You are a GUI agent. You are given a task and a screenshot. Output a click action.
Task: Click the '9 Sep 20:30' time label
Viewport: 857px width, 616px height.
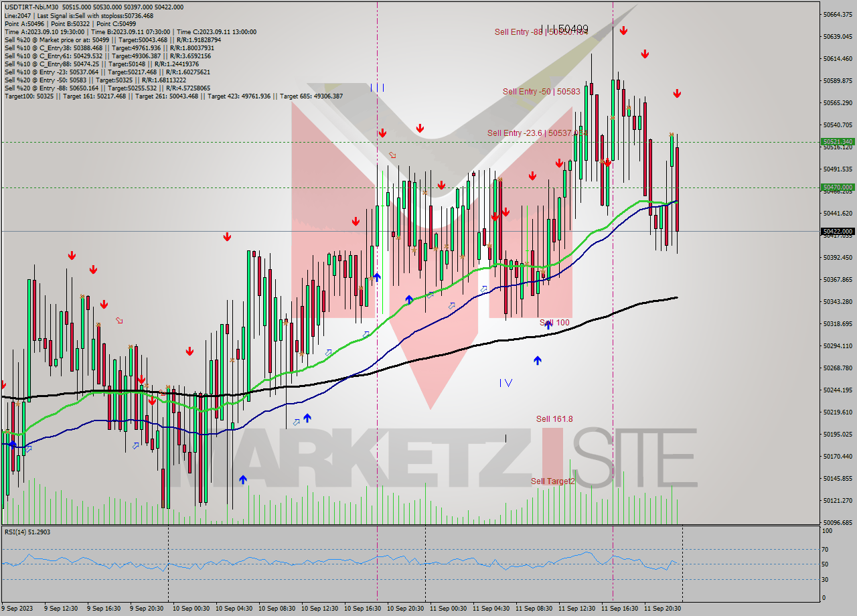pos(147,609)
